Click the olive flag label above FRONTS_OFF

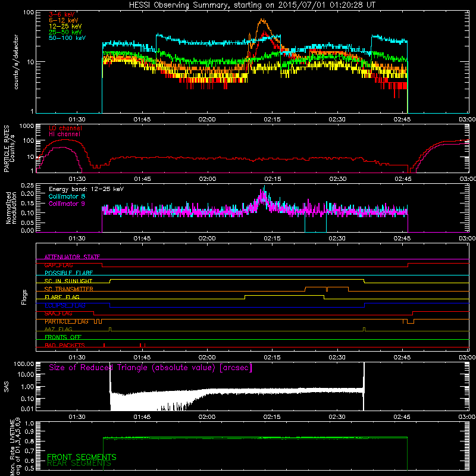tap(58, 330)
